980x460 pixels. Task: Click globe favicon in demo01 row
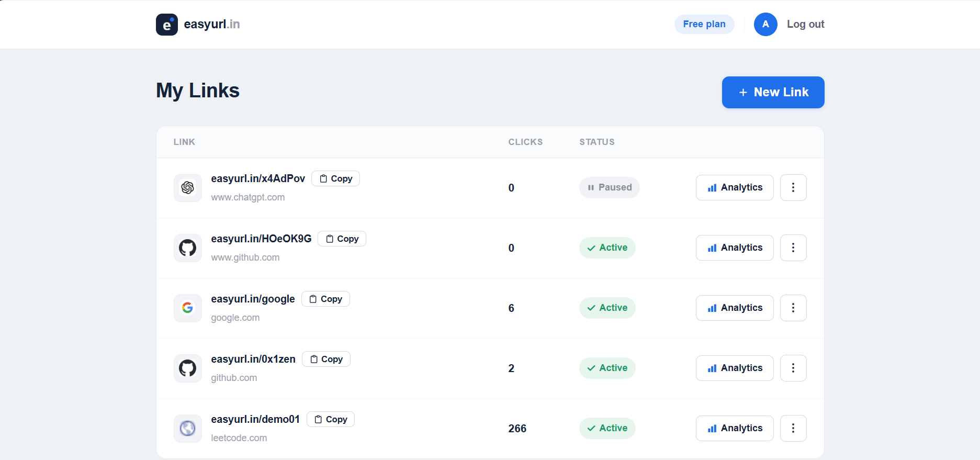[187, 429]
